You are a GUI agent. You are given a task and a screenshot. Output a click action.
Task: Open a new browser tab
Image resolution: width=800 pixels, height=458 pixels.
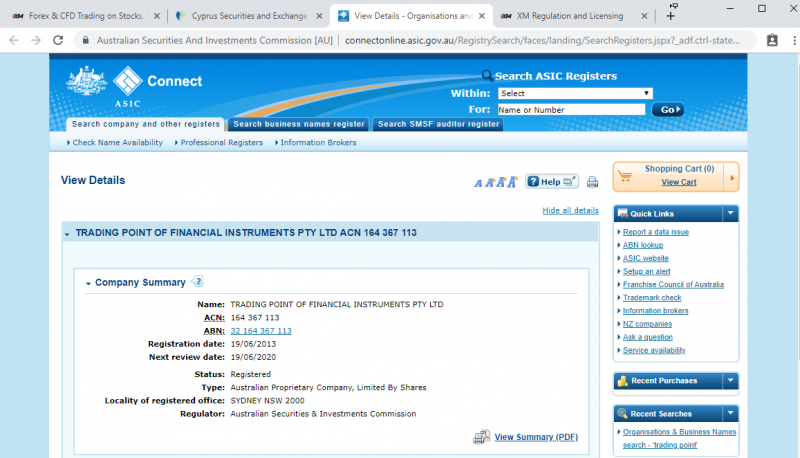(x=670, y=16)
